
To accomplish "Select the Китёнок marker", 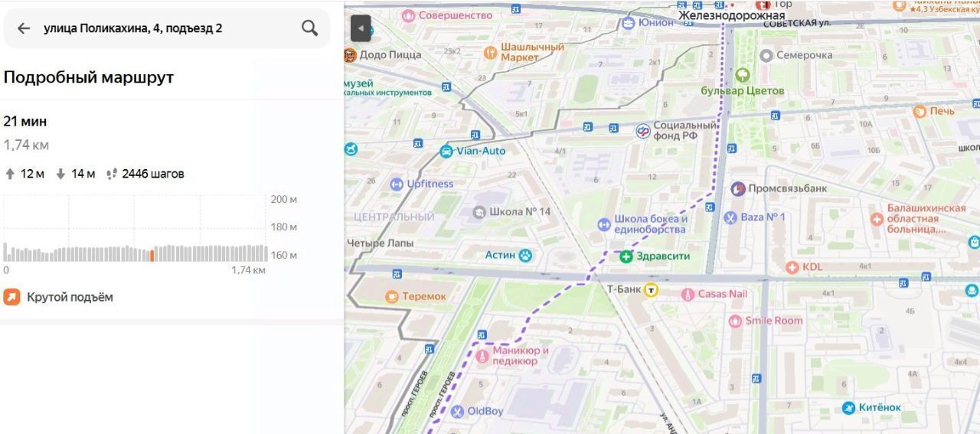I will [x=848, y=407].
